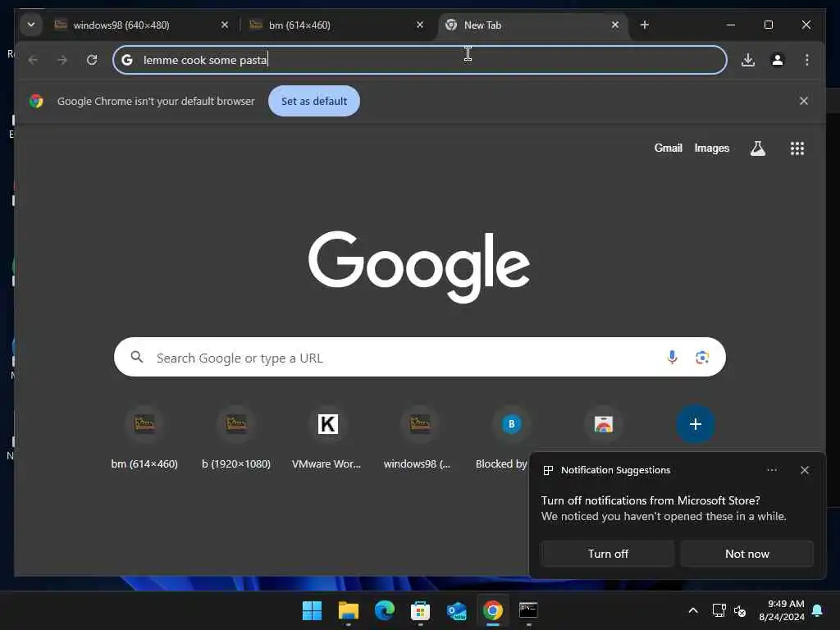Minimize the Chrome window
The width and height of the screenshot is (840, 630).
pos(730,25)
